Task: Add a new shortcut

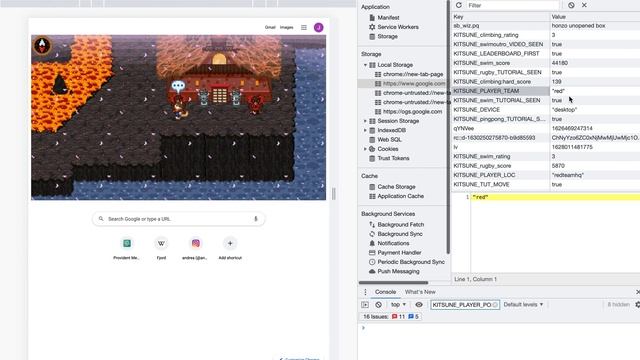Action: tap(230, 248)
